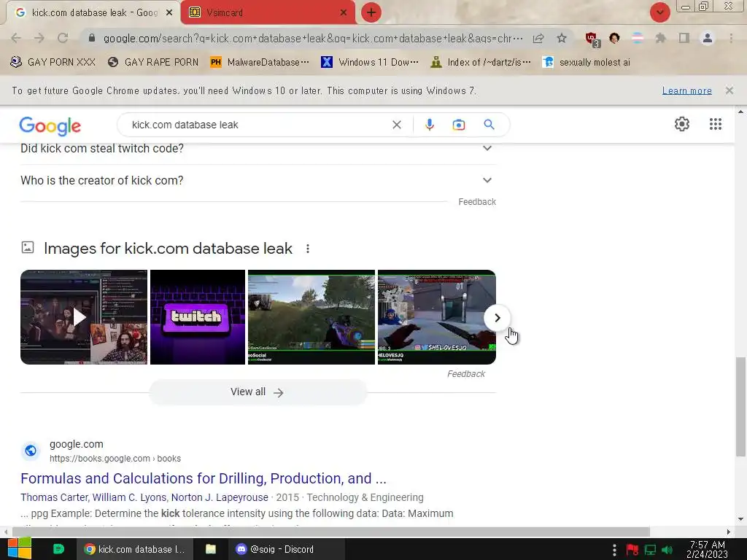This screenshot has width=747, height=560.
Task: Click author link Norton J. Lapeyrouse
Action: pyautogui.click(x=220, y=497)
